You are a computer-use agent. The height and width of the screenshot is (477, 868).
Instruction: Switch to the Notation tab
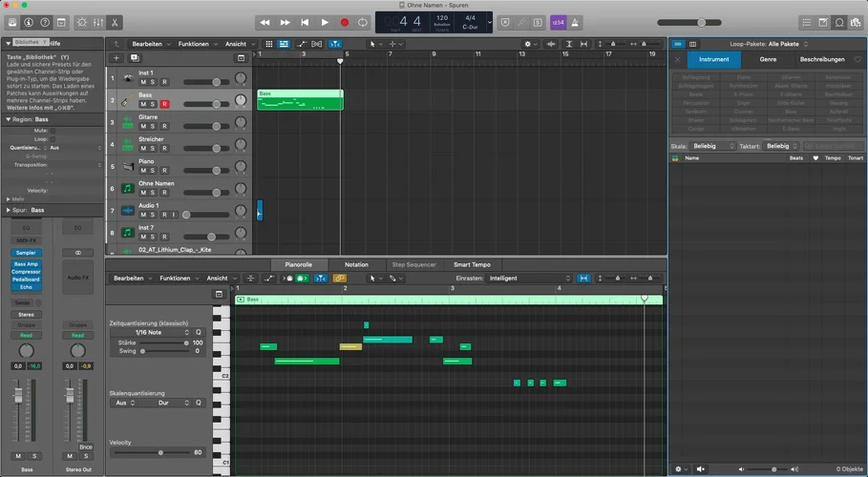coord(356,264)
